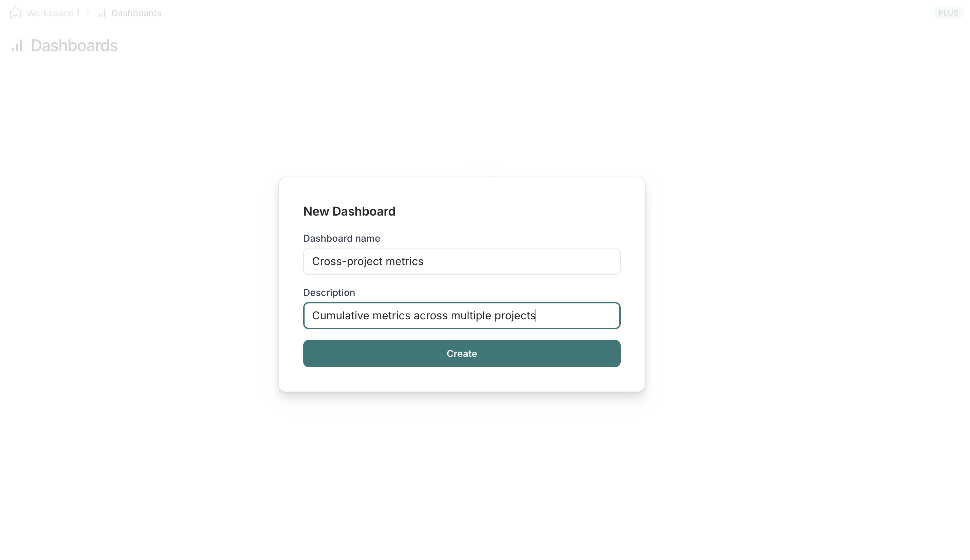This screenshot has width=970, height=560.
Task: Click the Dashboards page heading
Action: [74, 45]
